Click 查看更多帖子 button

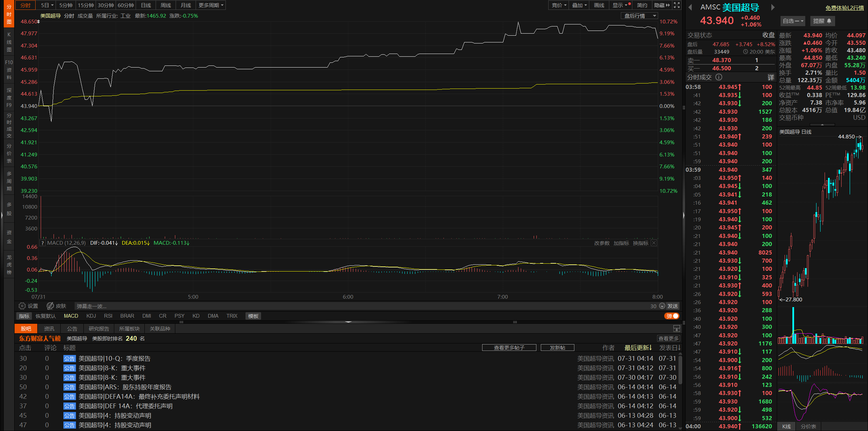coord(509,348)
